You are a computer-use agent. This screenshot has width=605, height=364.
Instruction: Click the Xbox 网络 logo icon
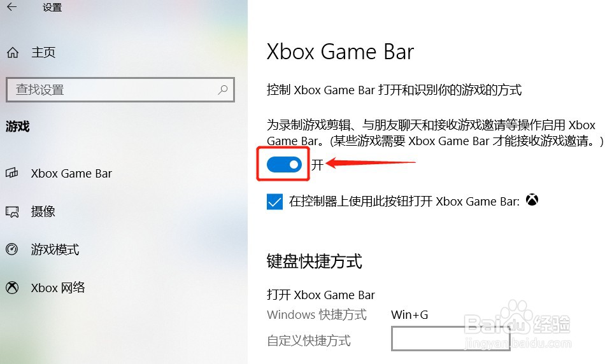point(12,287)
